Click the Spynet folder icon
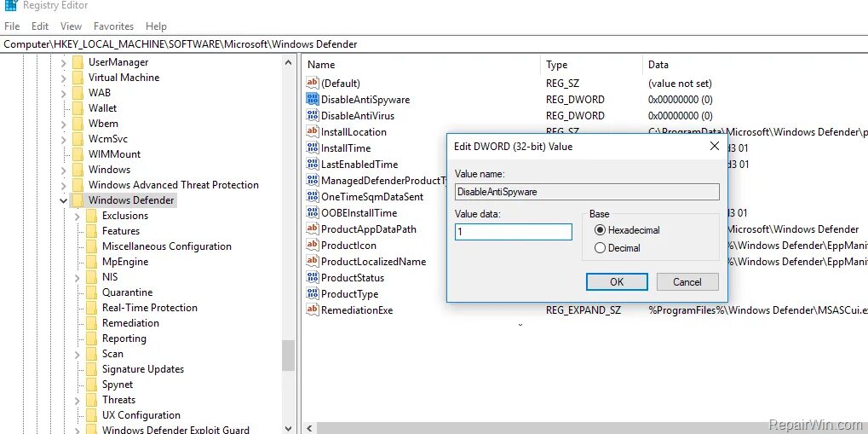This screenshot has height=434, width=868. [x=91, y=384]
